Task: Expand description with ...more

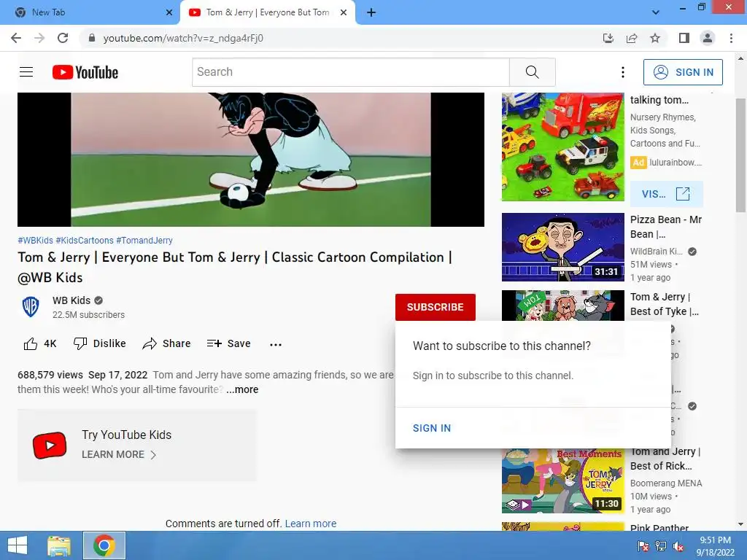Action: point(242,389)
